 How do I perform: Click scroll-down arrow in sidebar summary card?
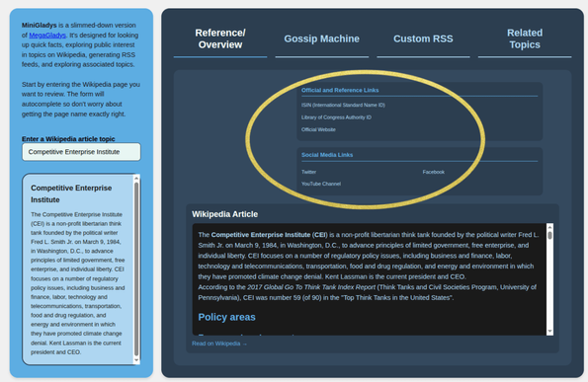pos(136,360)
